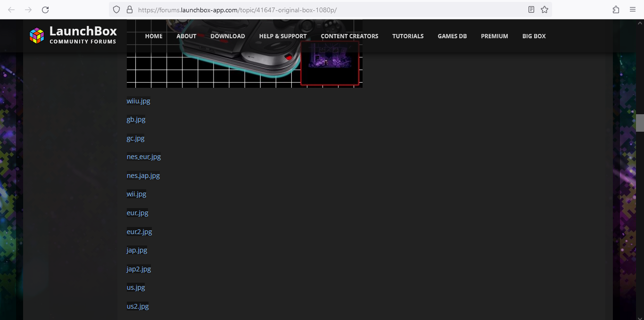Select the Big Box menu item
The image size is (644, 320).
534,36
